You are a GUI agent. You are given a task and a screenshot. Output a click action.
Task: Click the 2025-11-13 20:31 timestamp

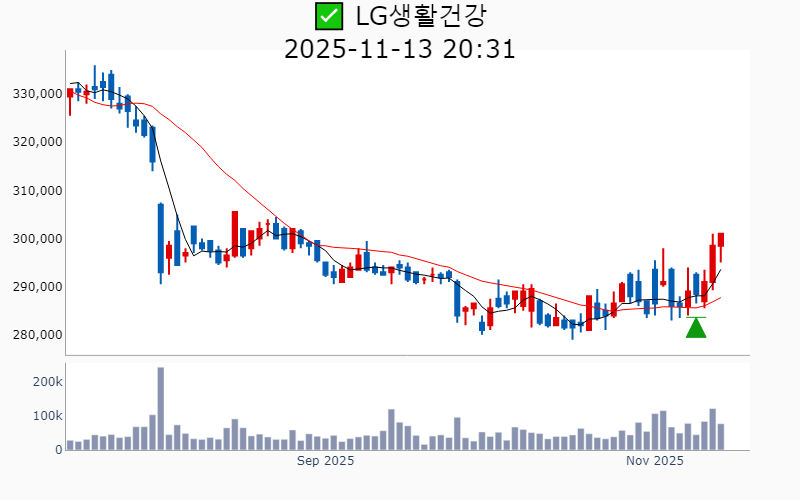tap(400, 49)
